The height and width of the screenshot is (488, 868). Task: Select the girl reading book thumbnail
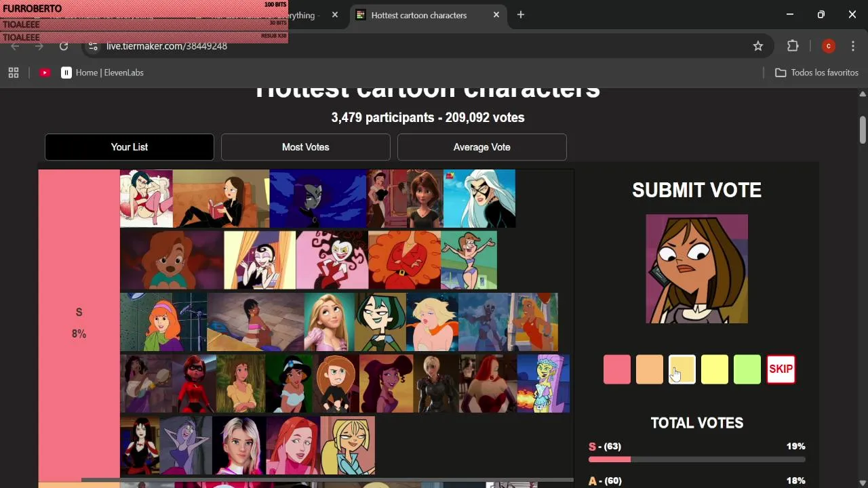point(221,199)
